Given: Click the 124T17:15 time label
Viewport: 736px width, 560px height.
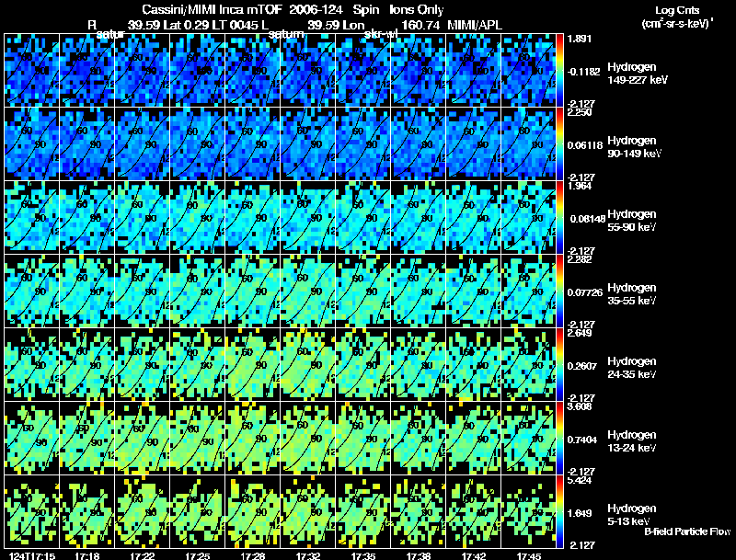Looking at the screenshot, I should (31, 556).
